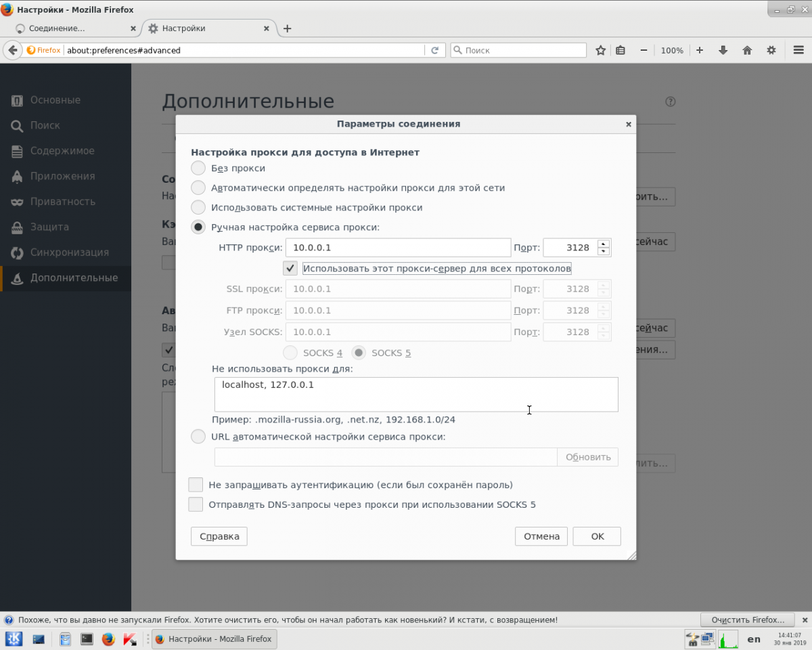Decrease HTTP proxy port with down arrow
The height and width of the screenshot is (650, 812).
[x=604, y=252]
